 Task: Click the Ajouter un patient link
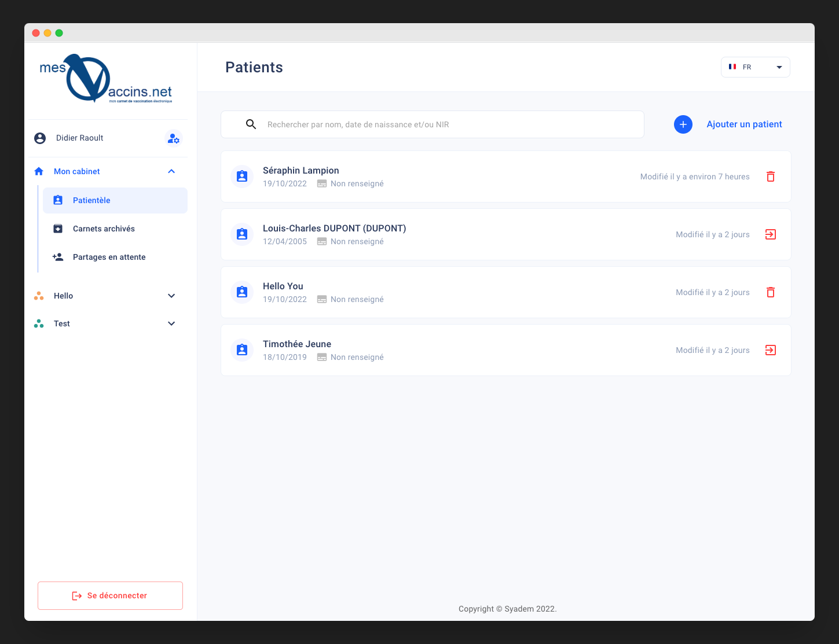[x=744, y=124]
